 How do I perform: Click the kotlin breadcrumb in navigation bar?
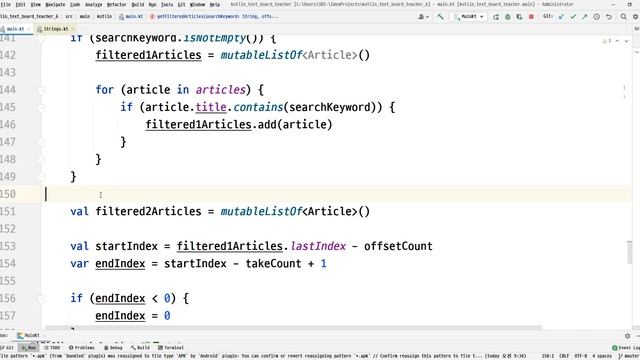click(104, 17)
